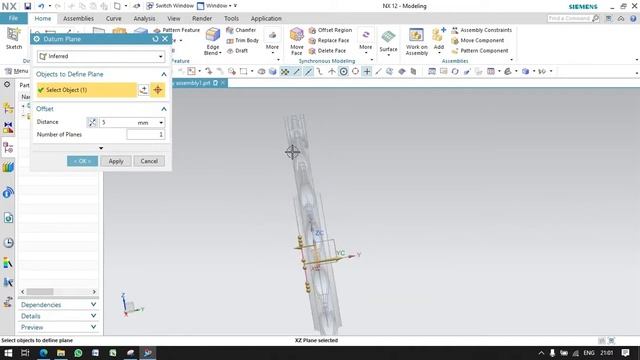640x360 pixels.
Task: Select the Edge Blend tool
Action: [213, 41]
